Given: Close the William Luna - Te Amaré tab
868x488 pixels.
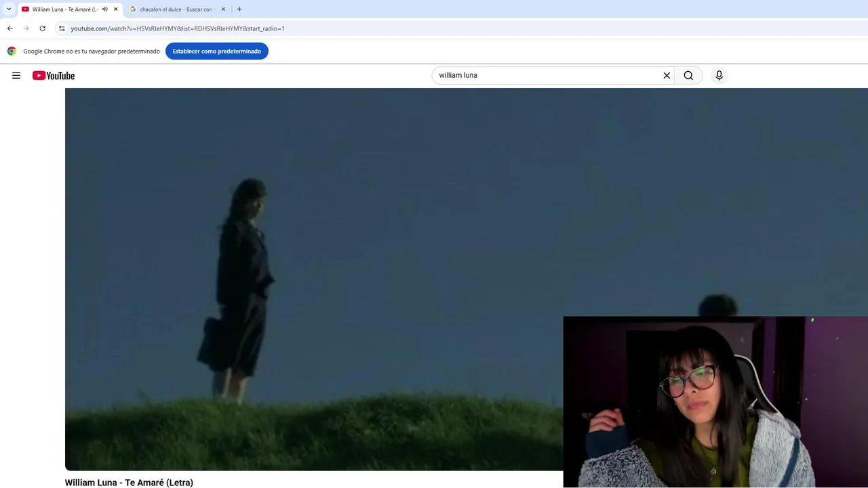Looking at the screenshot, I should point(116,9).
